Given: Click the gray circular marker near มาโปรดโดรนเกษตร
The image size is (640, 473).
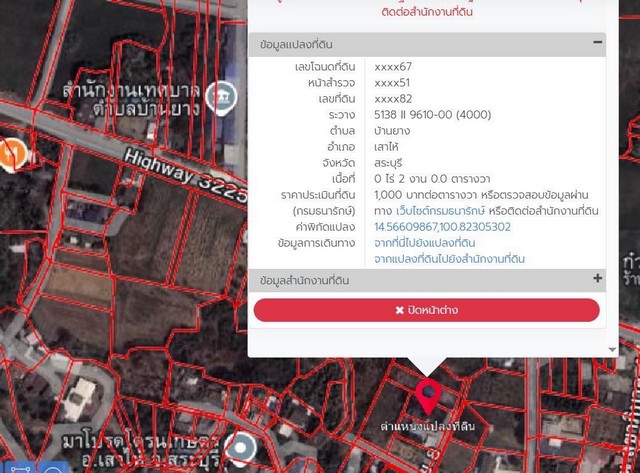Looking at the screenshot, I should pyautogui.click(x=241, y=447).
